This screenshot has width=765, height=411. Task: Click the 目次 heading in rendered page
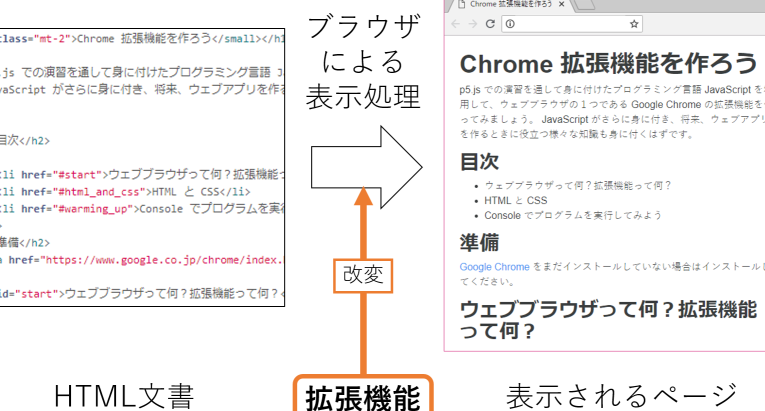point(479,161)
